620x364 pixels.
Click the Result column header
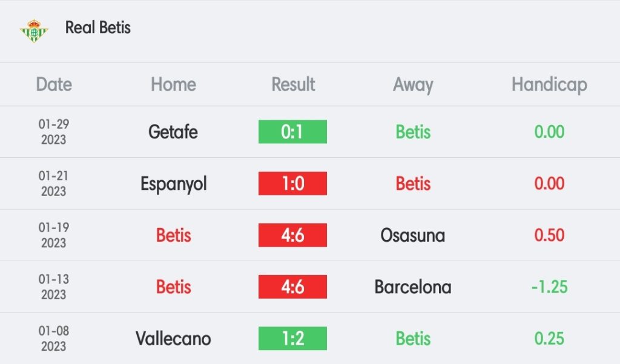pos(293,84)
